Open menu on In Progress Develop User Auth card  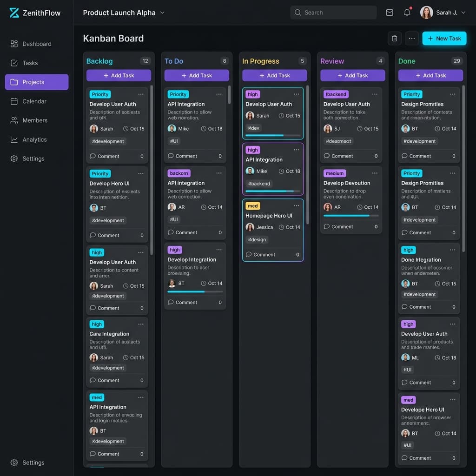[296, 94]
